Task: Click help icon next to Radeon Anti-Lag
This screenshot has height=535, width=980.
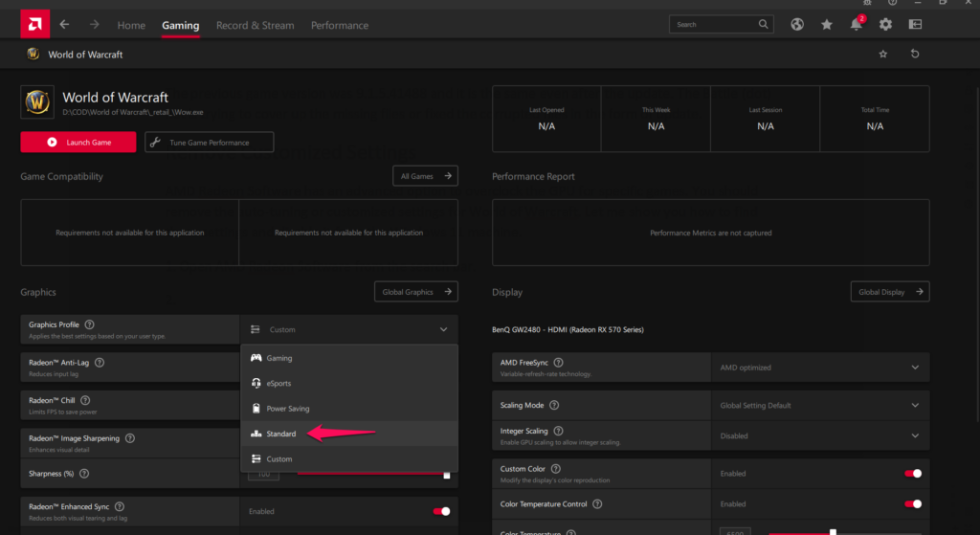Action: [x=100, y=363]
